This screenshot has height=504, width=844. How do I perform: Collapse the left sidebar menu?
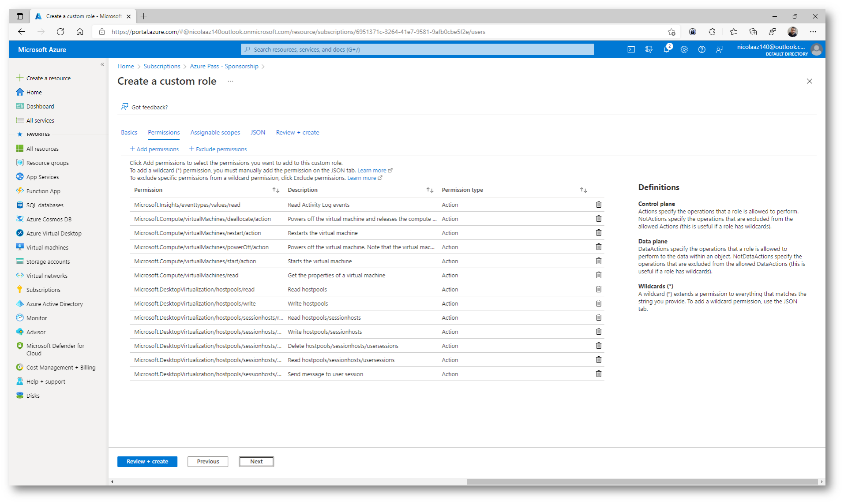pos(102,64)
